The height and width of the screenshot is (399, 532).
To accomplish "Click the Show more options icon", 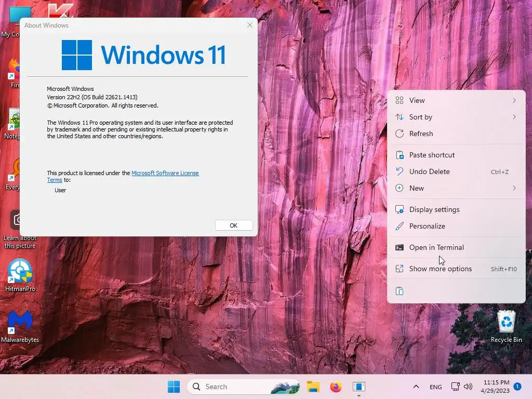I will point(400,269).
